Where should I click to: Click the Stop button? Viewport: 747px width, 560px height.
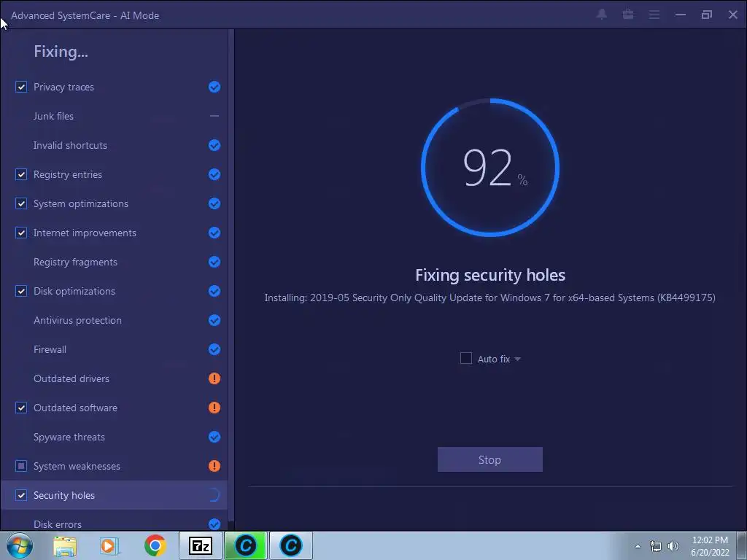tap(489, 459)
